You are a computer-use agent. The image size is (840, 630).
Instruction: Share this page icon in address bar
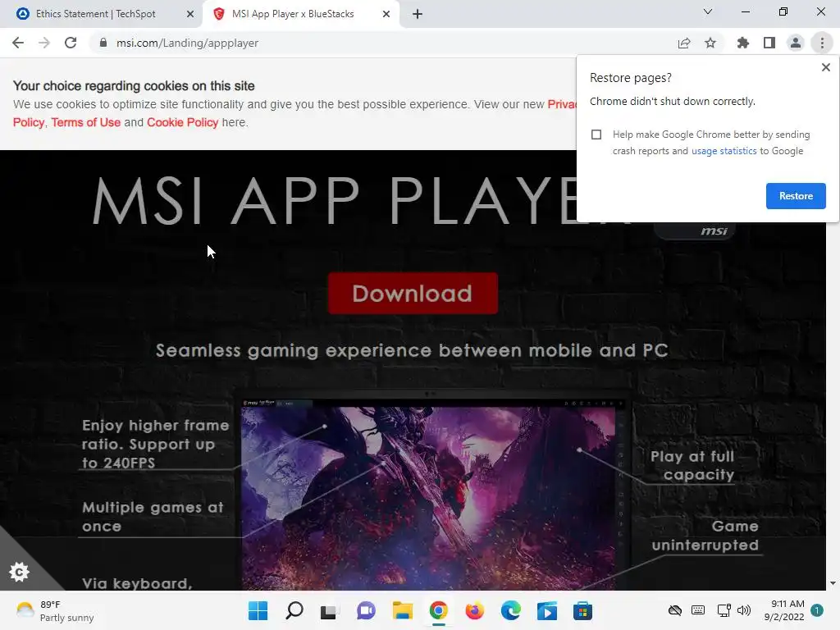[x=684, y=43]
